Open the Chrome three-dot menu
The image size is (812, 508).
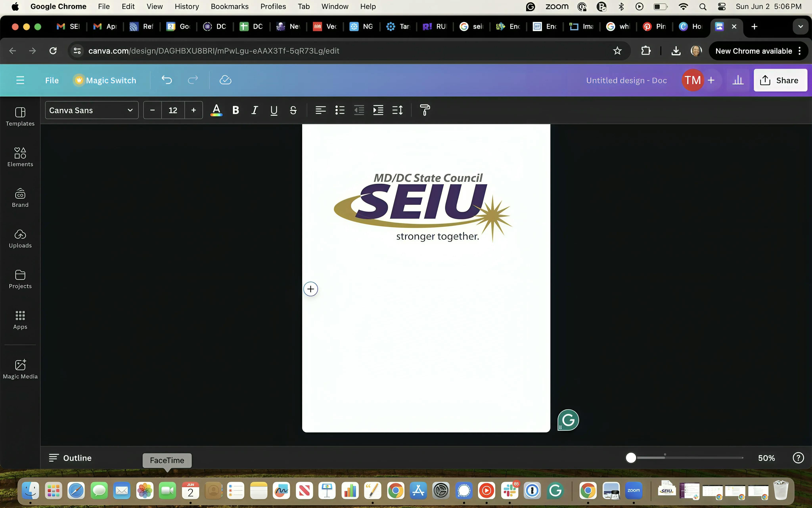coord(800,51)
